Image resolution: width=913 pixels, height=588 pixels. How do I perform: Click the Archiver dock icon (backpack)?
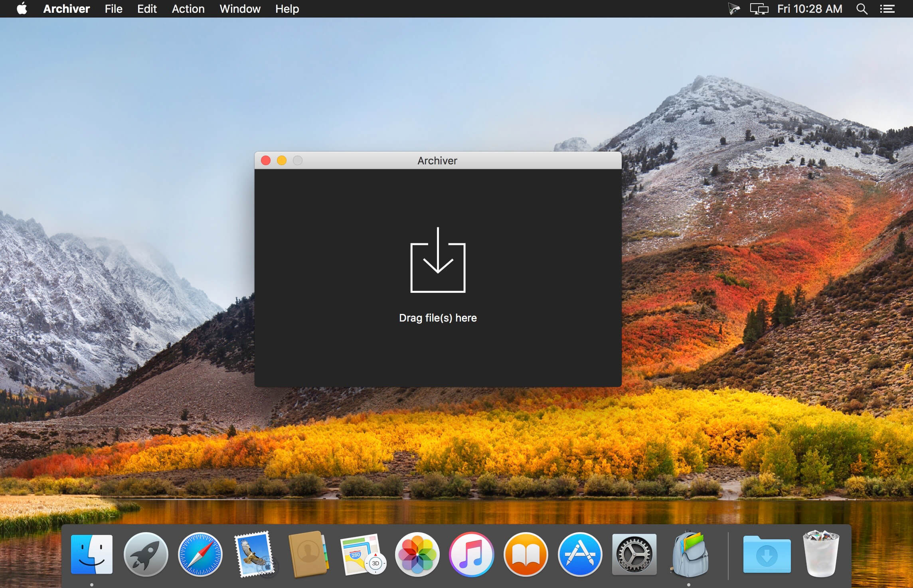[689, 554]
